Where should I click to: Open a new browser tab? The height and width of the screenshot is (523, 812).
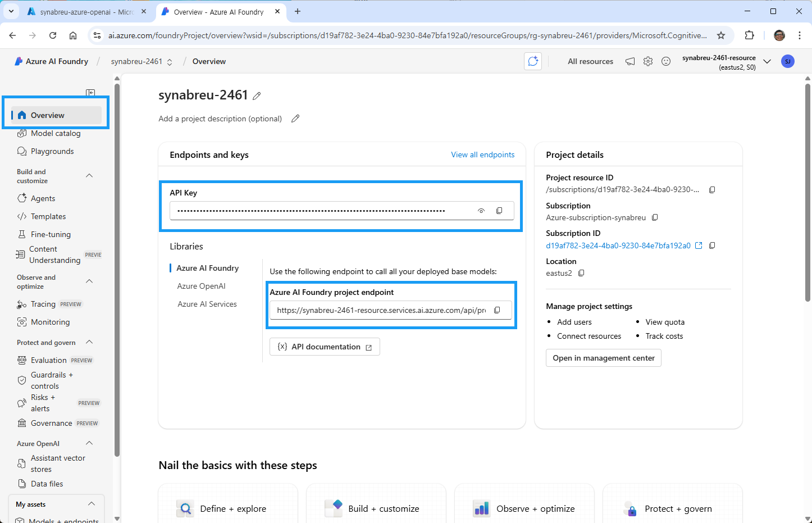coord(298,11)
